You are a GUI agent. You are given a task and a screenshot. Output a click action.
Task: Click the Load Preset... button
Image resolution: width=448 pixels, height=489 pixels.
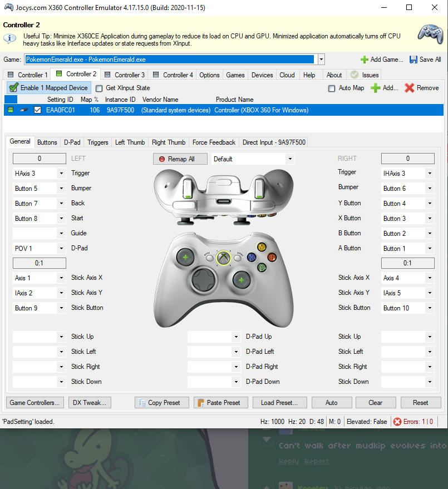pyautogui.click(x=279, y=403)
